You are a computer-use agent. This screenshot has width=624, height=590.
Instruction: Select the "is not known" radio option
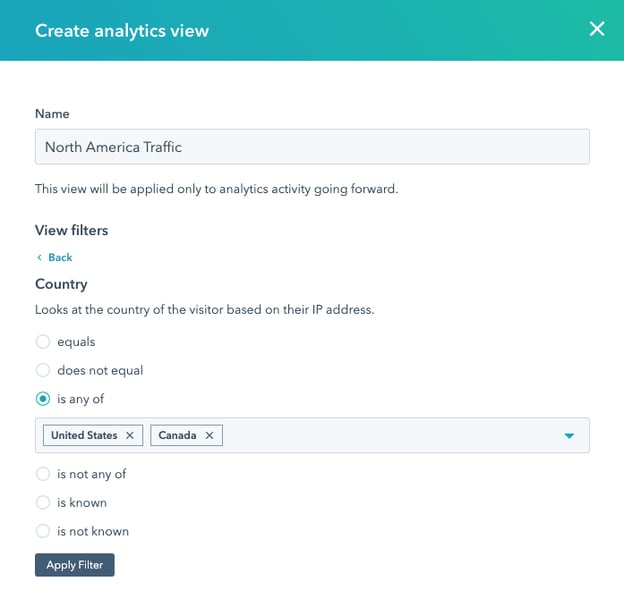point(43,531)
